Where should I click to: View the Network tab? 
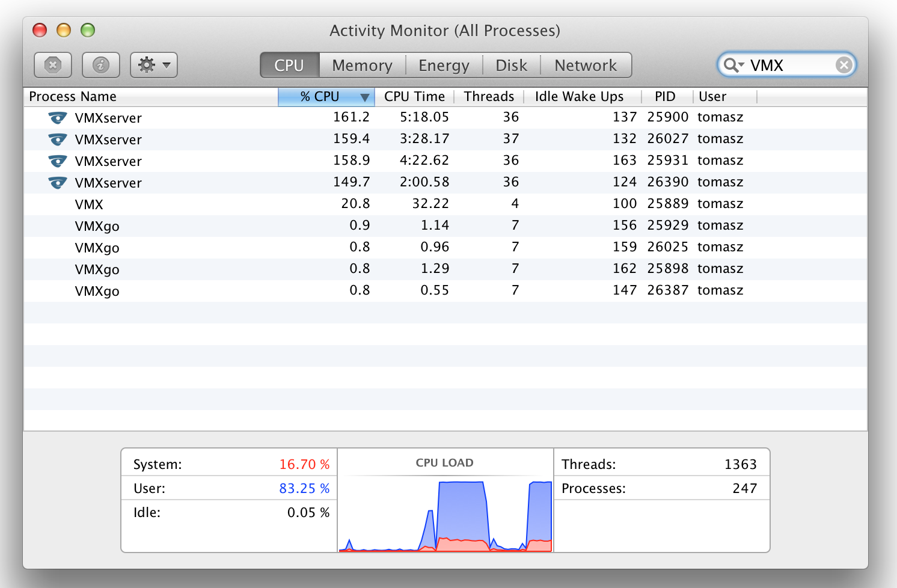click(x=586, y=65)
